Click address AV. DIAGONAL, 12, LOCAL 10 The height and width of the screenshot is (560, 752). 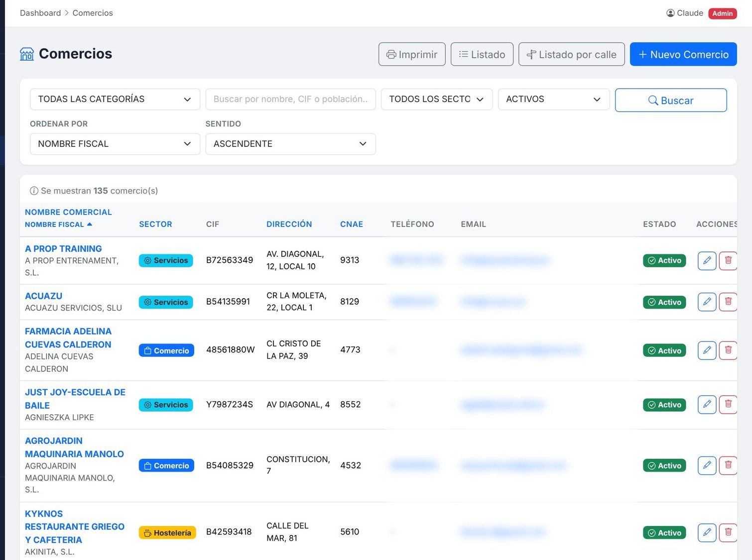coord(295,260)
